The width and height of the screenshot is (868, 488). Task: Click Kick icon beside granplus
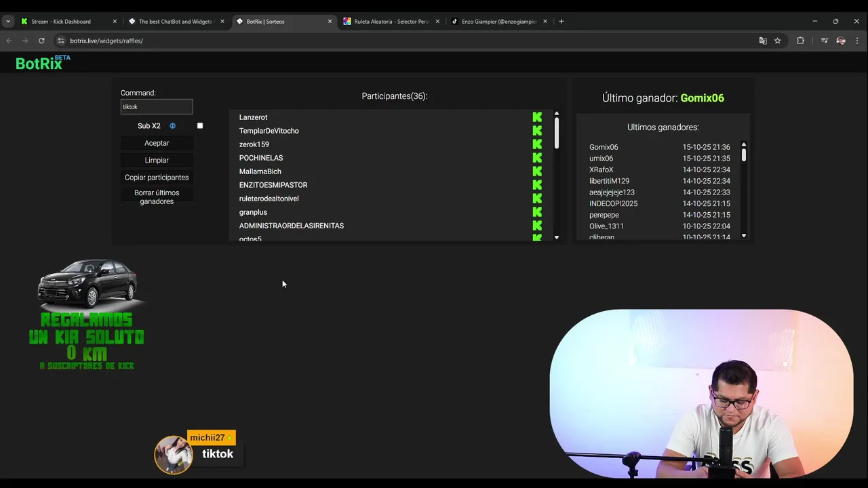tap(537, 212)
